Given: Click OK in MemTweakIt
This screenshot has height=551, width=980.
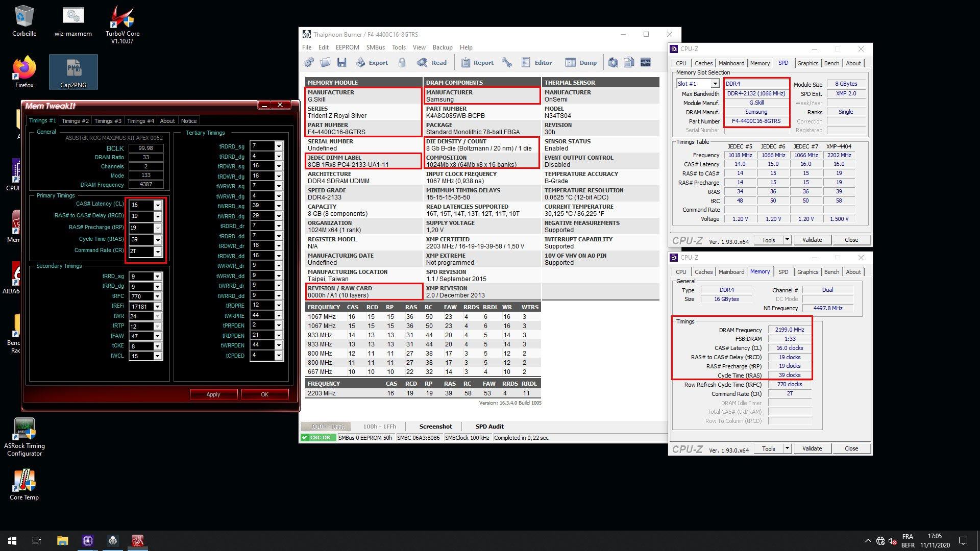Looking at the screenshot, I should (x=264, y=394).
